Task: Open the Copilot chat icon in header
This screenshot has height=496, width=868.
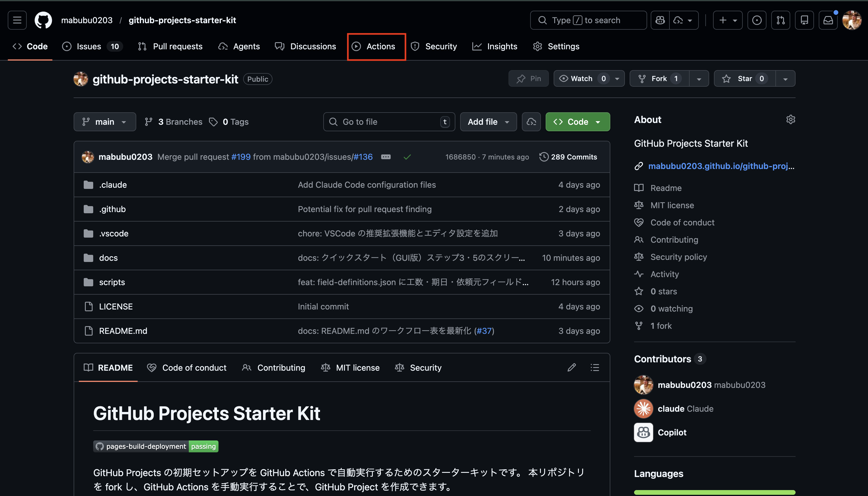Action: (660, 20)
